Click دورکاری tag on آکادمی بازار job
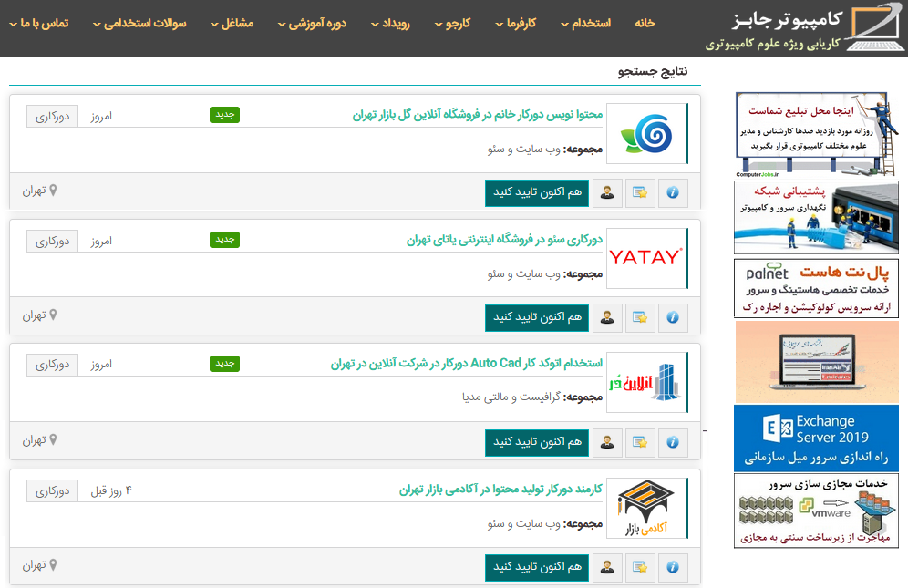The width and height of the screenshot is (908, 588). click(52, 491)
